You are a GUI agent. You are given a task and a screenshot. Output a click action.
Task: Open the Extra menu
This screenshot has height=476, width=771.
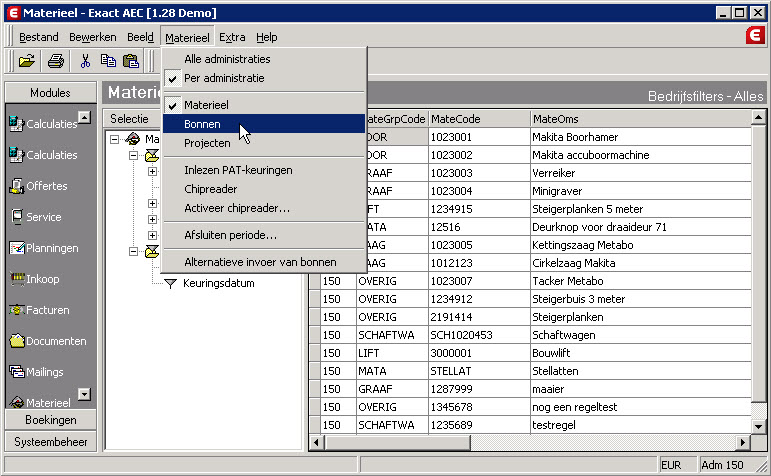pyautogui.click(x=232, y=37)
